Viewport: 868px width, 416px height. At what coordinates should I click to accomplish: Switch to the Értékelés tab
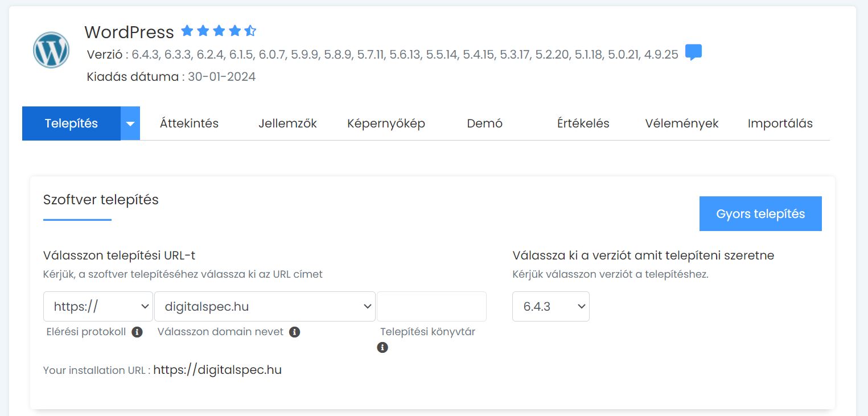pyautogui.click(x=583, y=123)
